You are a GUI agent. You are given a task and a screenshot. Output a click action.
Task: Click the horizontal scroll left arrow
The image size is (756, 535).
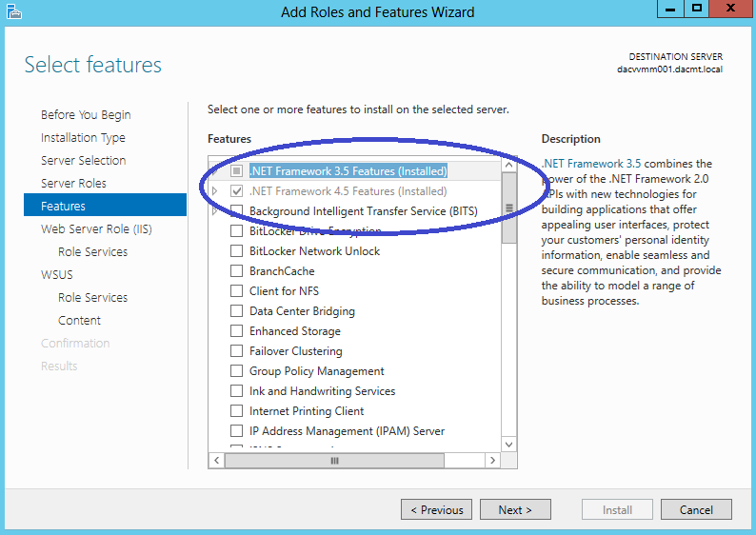click(x=216, y=461)
